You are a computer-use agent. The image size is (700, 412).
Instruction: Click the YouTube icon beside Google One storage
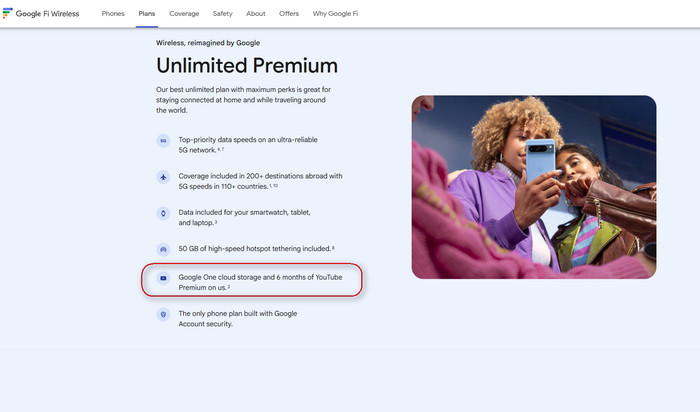tap(163, 278)
